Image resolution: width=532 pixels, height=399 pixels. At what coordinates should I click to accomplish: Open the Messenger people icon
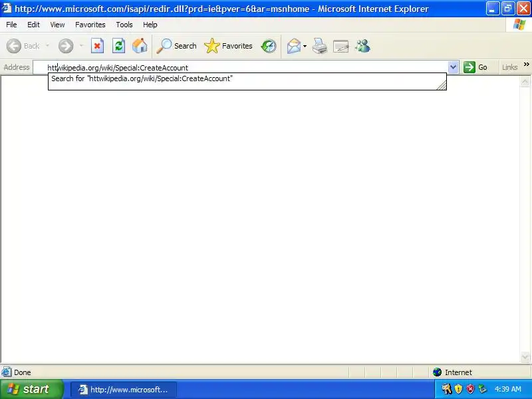point(362,46)
